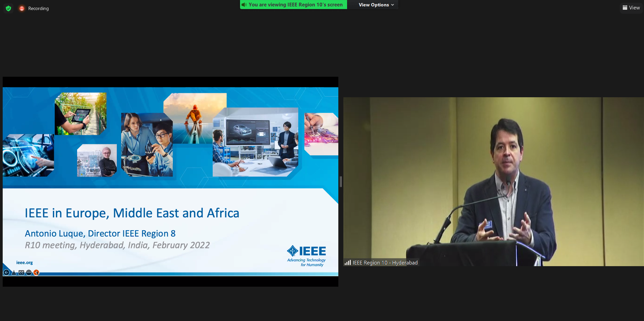Select the speaker's video tile
Viewport: 644px width, 321px height.
(494, 182)
